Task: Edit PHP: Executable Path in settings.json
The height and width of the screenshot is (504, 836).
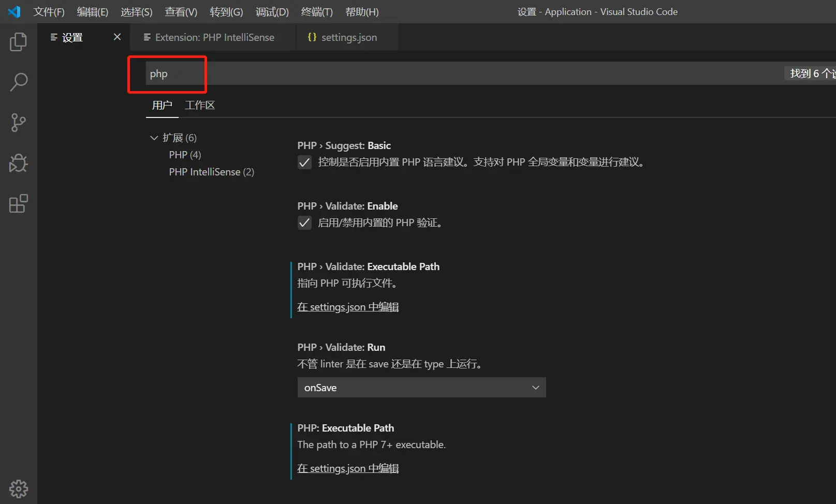Action: click(x=348, y=468)
